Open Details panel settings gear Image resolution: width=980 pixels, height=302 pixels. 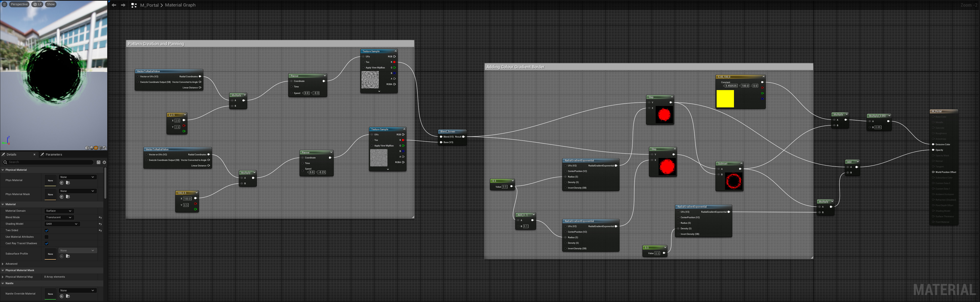point(104,162)
